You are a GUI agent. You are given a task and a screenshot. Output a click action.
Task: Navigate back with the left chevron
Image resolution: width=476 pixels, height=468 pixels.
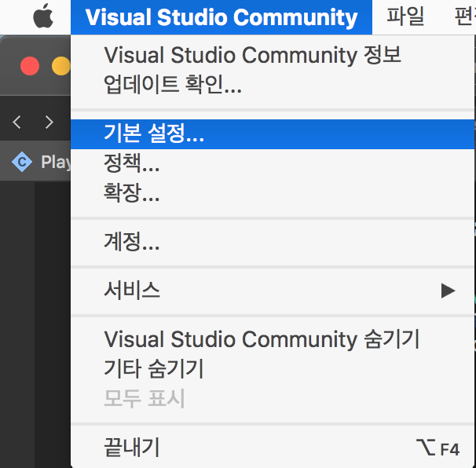[x=16, y=122]
